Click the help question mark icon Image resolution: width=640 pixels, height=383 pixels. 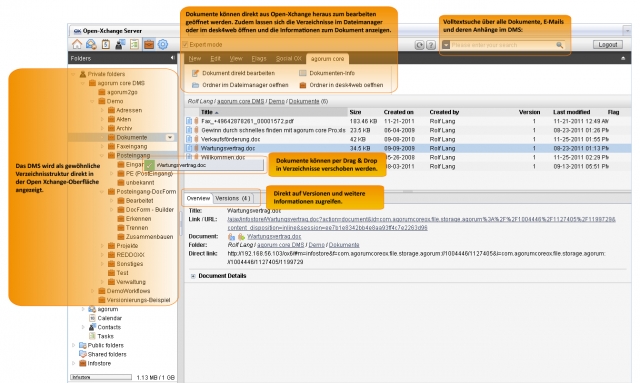(x=431, y=45)
